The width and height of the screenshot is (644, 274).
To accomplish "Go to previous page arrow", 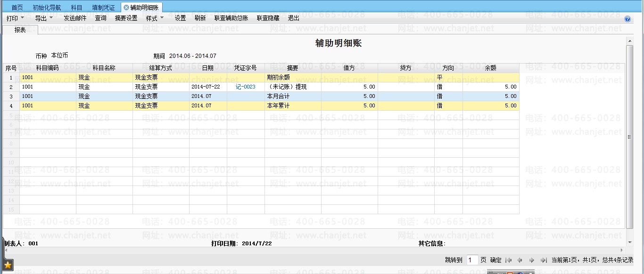I will point(520,260).
